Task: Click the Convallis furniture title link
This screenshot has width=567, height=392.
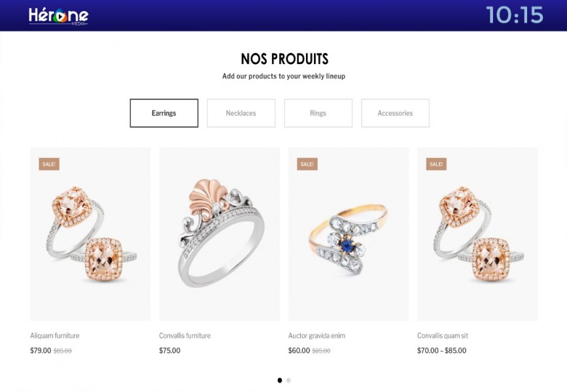Action: [x=185, y=336]
